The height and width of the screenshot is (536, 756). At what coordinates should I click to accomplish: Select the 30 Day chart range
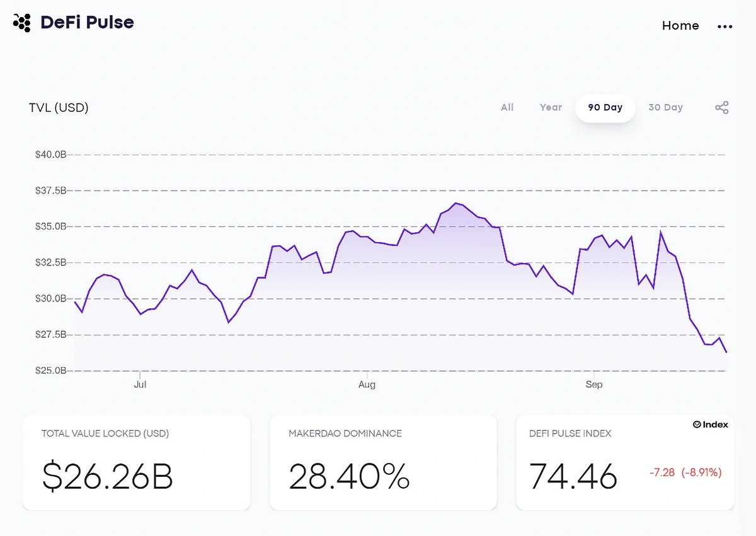[665, 107]
